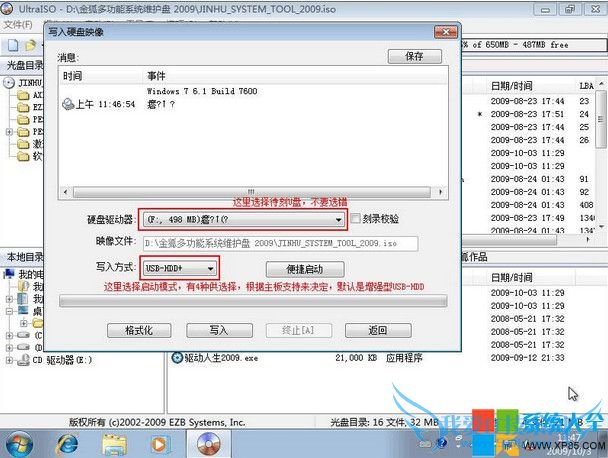Click the upper 日期/时间 column header

coord(511,86)
